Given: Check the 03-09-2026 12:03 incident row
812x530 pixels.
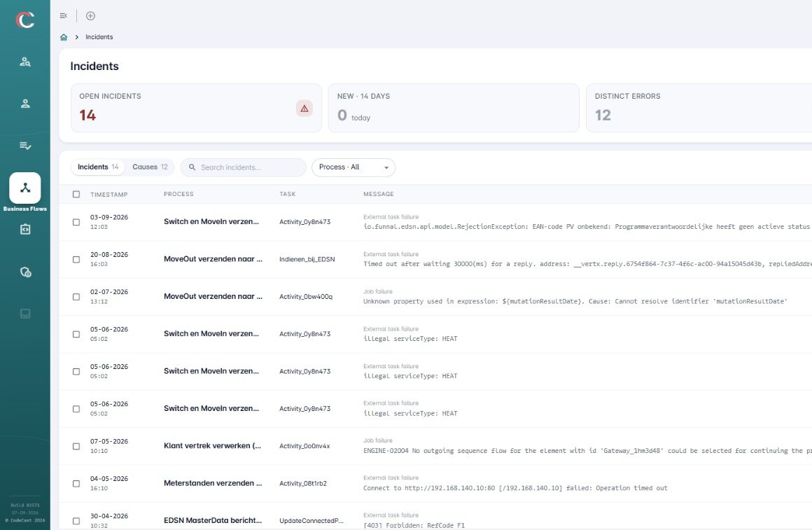Looking at the screenshot, I should point(76,222).
